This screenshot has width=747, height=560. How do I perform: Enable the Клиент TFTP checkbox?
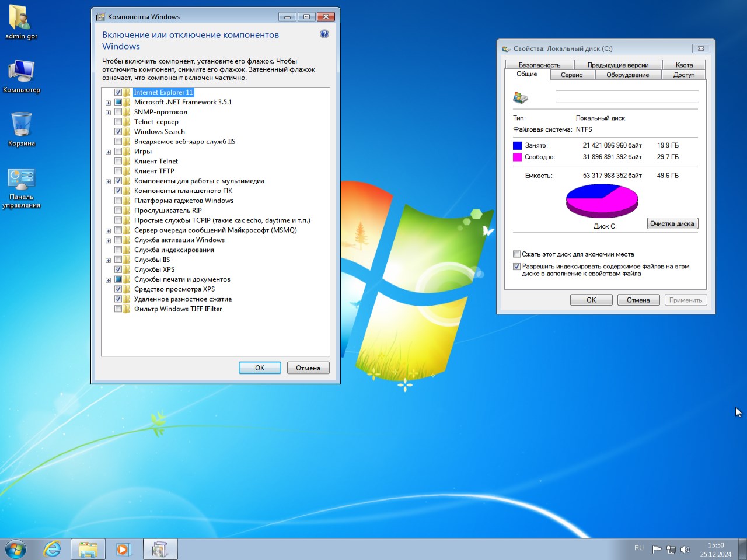(x=118, y=171)
